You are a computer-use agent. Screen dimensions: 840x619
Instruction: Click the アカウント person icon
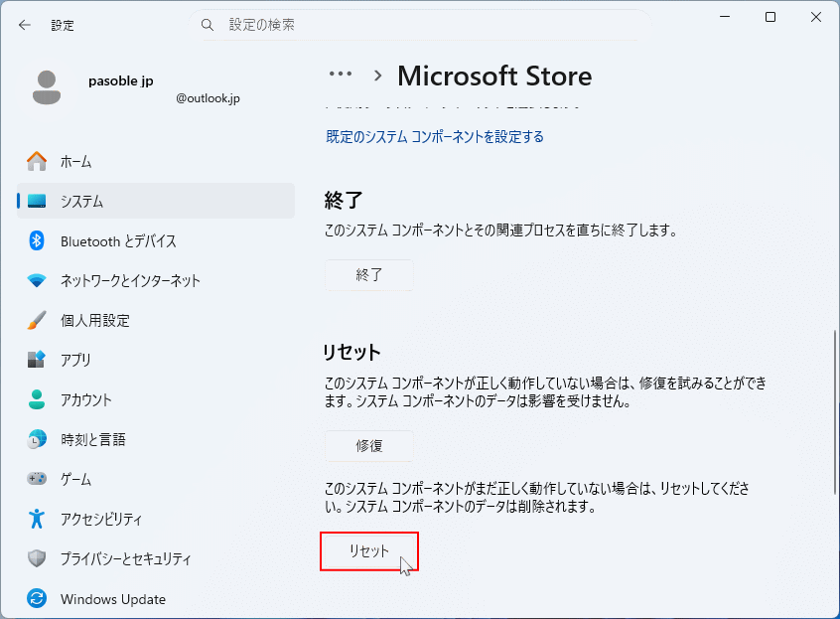(37, 399)
